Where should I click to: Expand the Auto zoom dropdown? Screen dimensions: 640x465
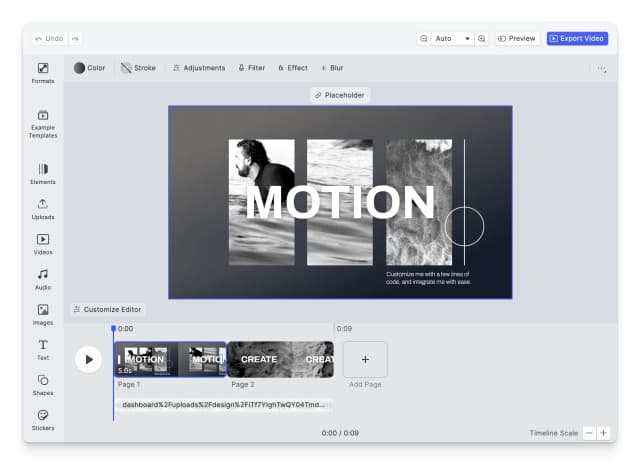pyautogui.click(x=452, y=38)
